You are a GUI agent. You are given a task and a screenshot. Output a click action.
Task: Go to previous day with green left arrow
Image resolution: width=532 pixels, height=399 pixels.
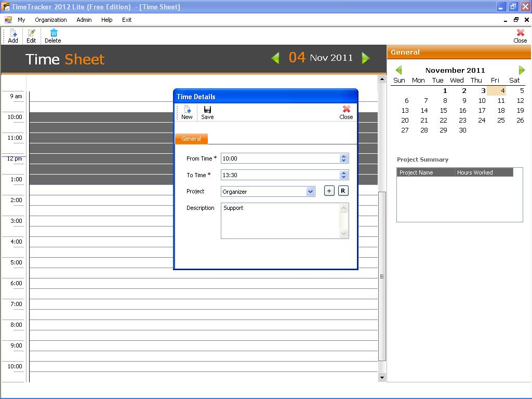(275, 58)
